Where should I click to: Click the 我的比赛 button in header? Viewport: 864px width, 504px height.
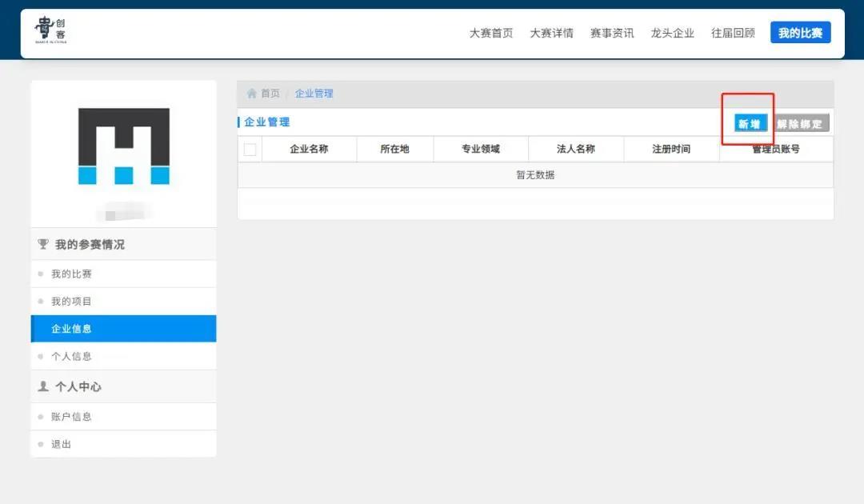pos(800,33)
